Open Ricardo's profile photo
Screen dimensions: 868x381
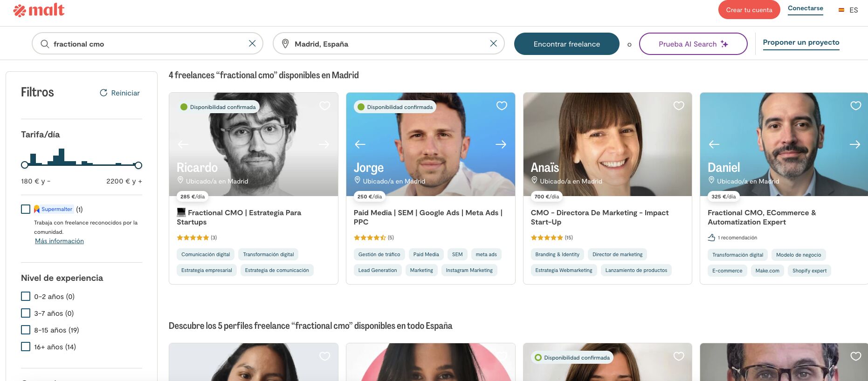[x=254, y=144]
